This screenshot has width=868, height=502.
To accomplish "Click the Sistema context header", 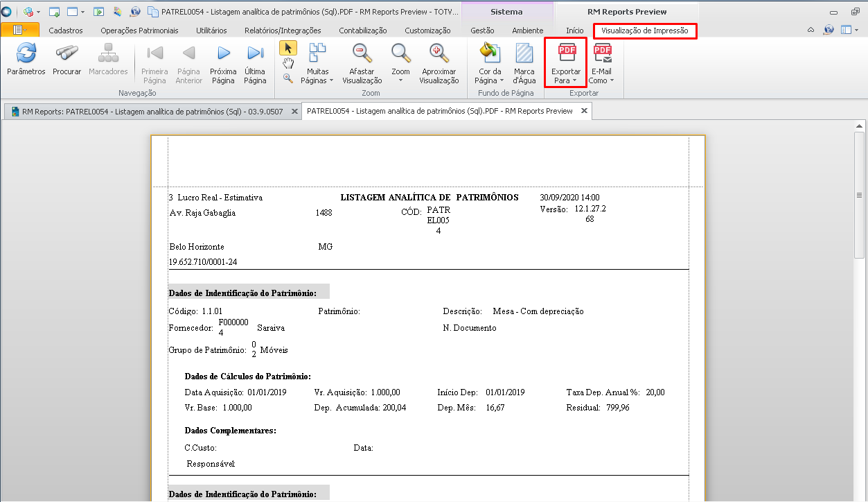I will (506, 12).
